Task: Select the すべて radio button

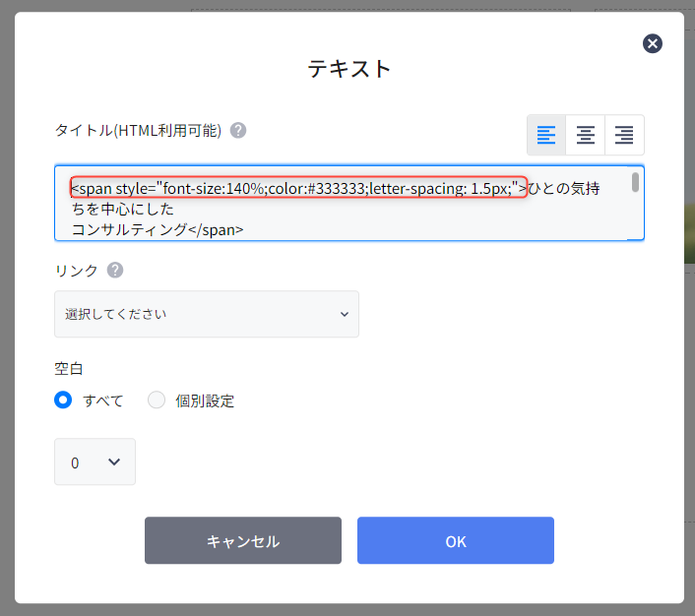Action: (x=63, y=400)
